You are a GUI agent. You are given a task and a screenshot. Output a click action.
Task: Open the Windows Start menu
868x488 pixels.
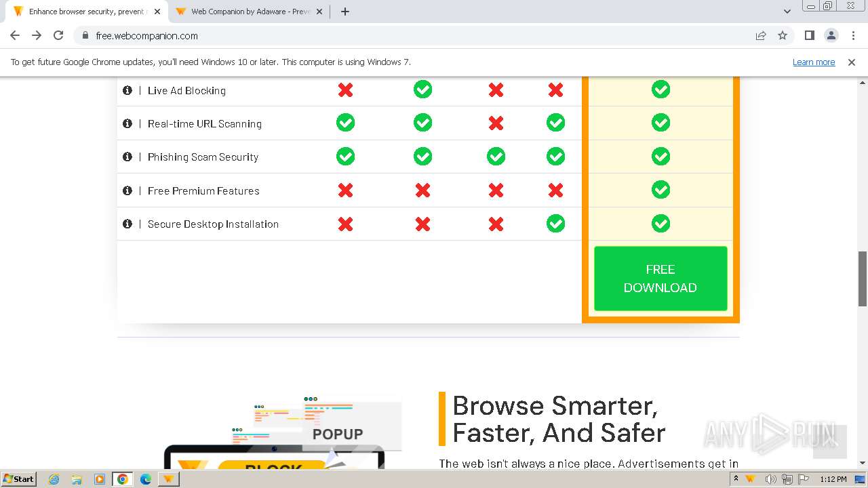click(19, 479)
